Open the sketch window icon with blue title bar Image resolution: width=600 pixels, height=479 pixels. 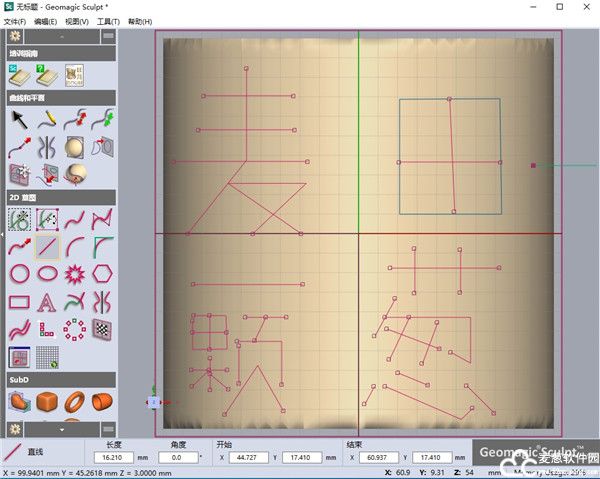coord(19,357)
